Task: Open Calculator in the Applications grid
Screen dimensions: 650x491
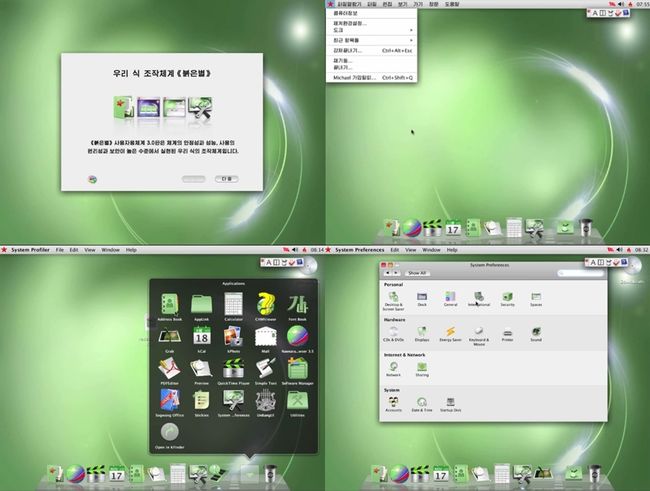Action: pyautogui.click(x=233, y=304)
